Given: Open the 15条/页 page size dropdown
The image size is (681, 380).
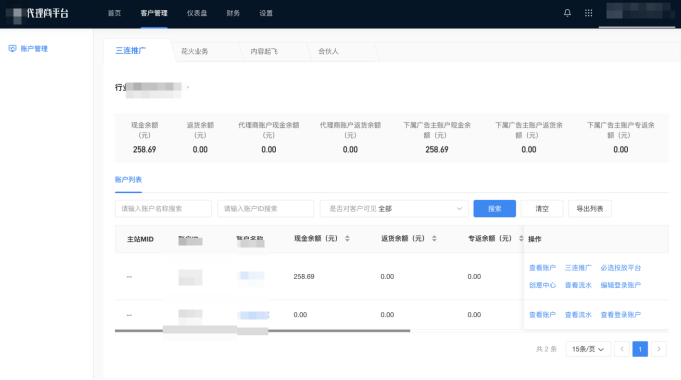Looking at the screenshot, I should click(588, 349).
